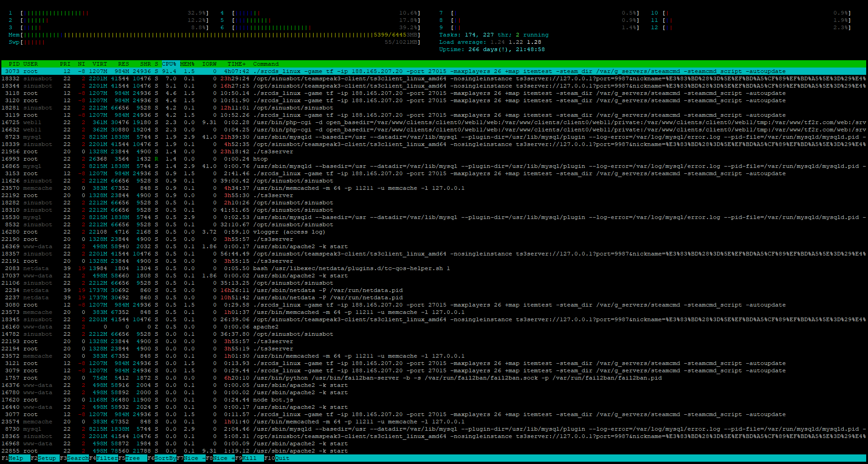Sort by TIME+ column header
Screen dimensions: 868x464
[237, 64]
